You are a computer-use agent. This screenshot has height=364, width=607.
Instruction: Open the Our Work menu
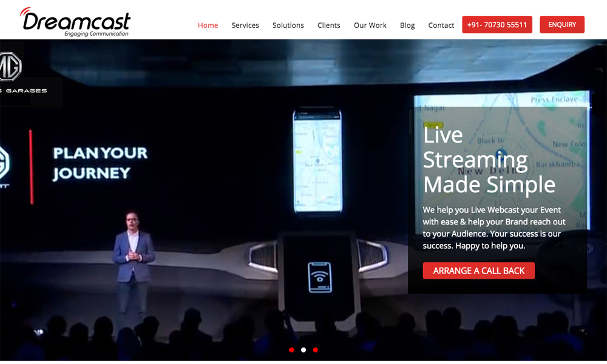point(370,25)
